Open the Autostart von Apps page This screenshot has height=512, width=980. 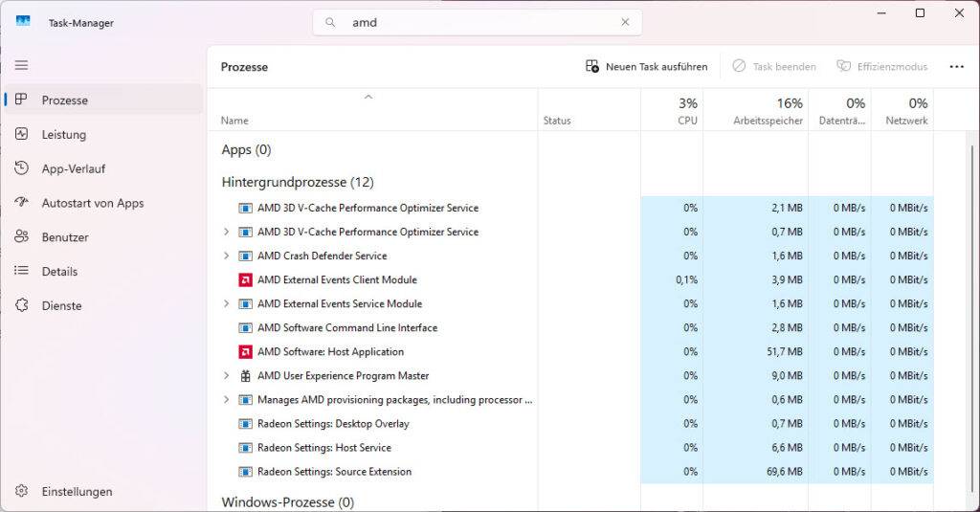coord(92,203)
